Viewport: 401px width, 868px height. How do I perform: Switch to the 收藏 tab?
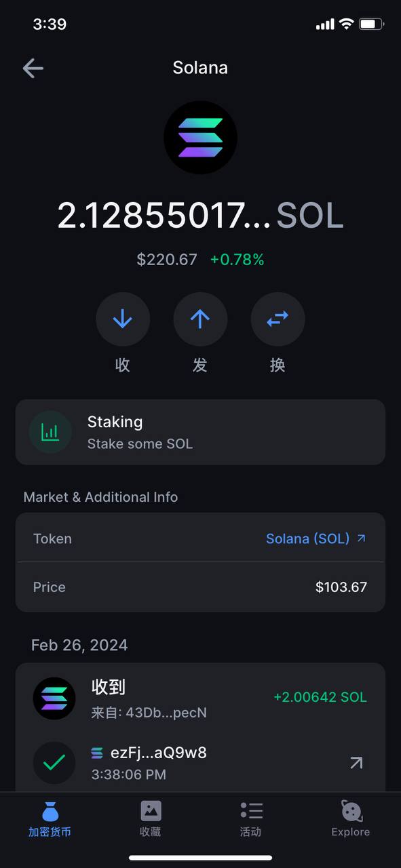tap(150, 819)
